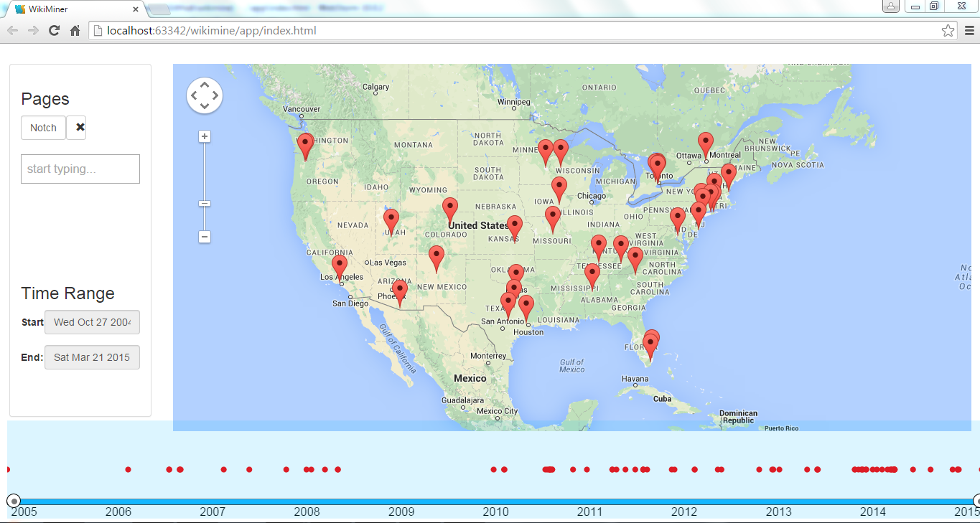Click the map marker in Minnesota
Image resolution: width=980 pixels, height=523 pixels.
546,154
